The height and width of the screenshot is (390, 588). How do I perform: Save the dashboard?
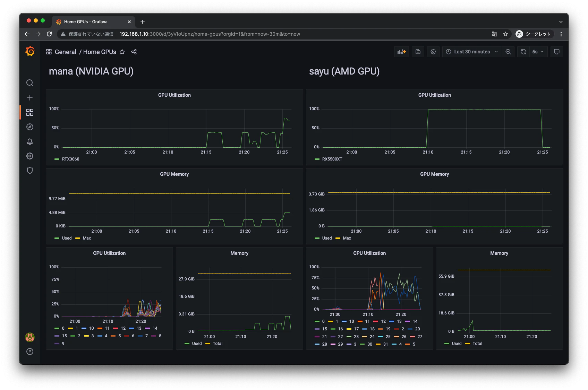[418, 52]
